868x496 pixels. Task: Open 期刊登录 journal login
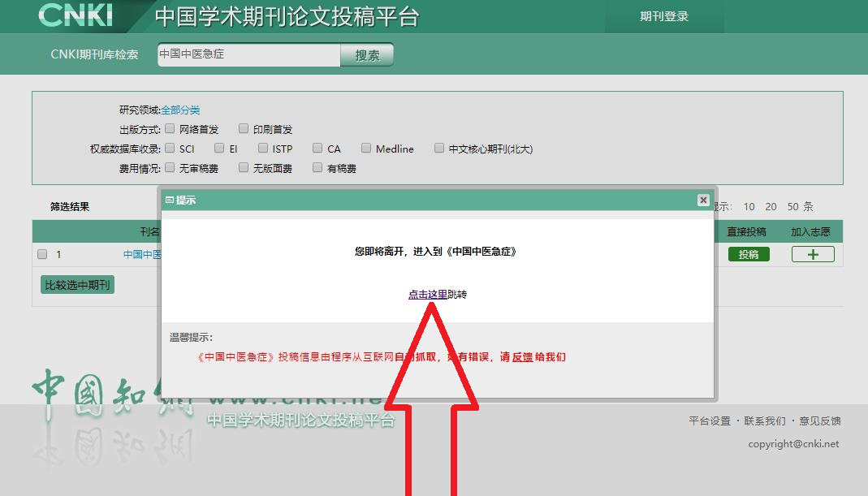[x=664, y=16]
